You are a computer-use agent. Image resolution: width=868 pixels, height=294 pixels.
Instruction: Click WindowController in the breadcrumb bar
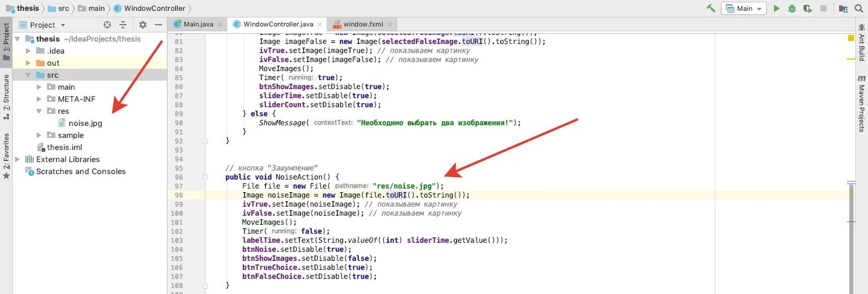click(154, 8)
